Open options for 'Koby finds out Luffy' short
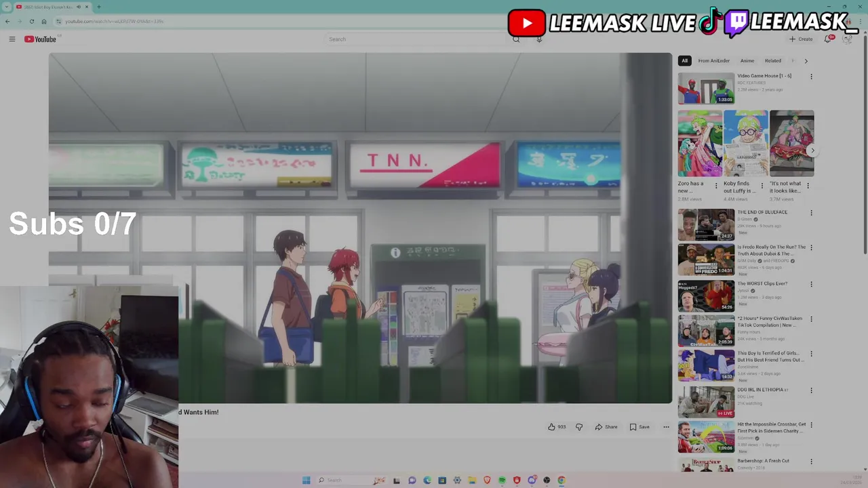 [762, 185]
